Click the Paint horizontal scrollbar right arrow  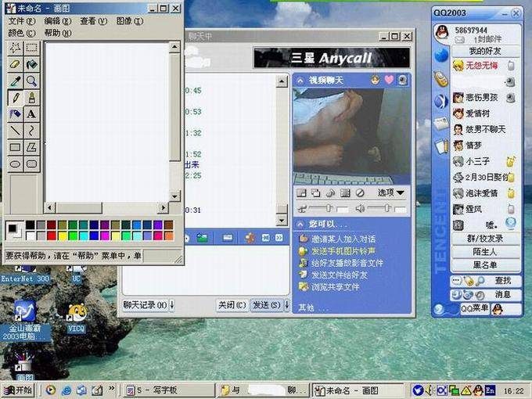(x=164, y=207)
